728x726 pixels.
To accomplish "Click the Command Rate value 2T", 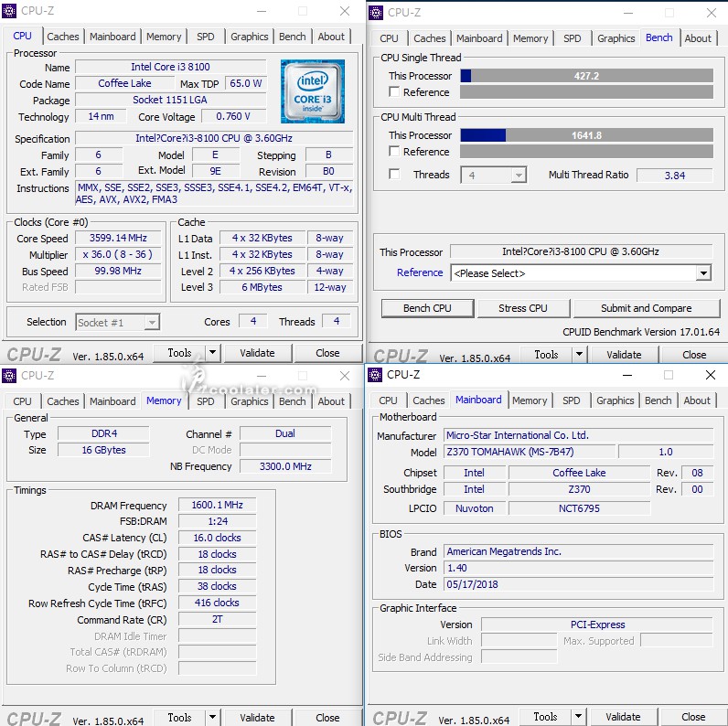I will pyautogui.click(x=218, y=619).
